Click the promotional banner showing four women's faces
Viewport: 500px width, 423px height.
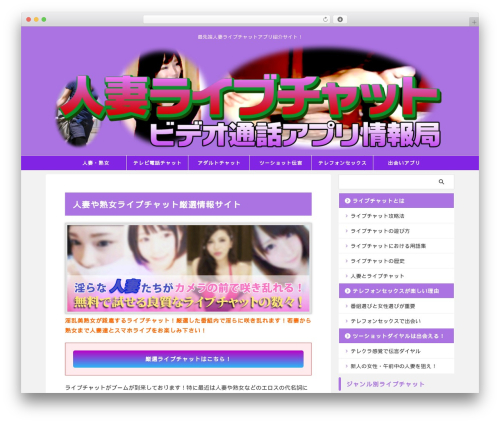(x=188, y=268)
